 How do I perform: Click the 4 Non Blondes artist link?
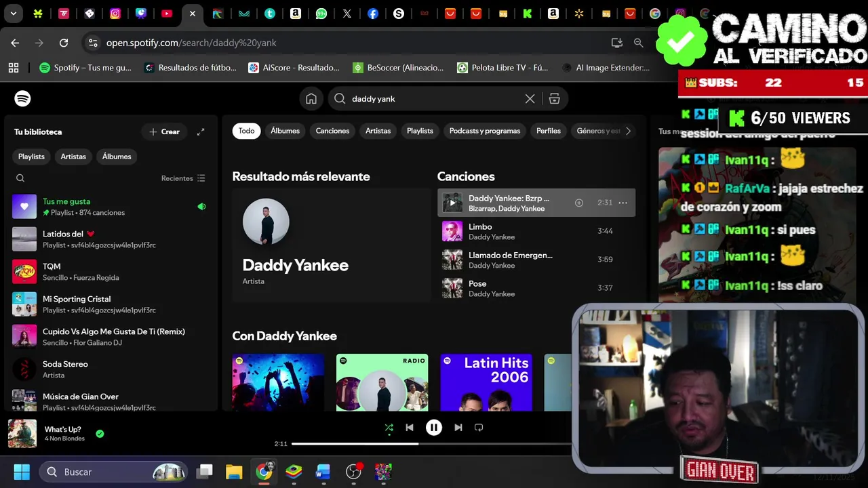[x=64, y=439]
